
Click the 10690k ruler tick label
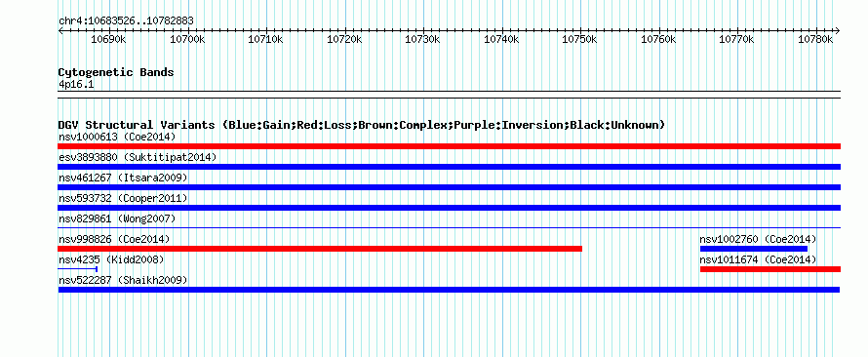pos(108,40)
